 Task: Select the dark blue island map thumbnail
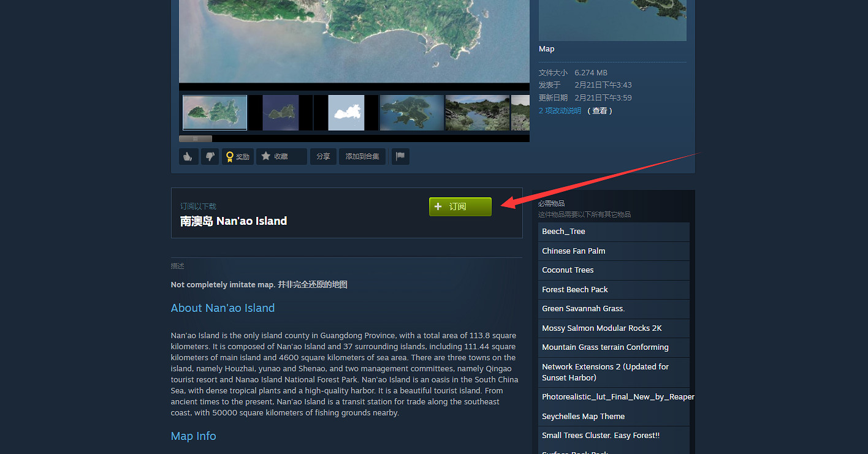281,113
